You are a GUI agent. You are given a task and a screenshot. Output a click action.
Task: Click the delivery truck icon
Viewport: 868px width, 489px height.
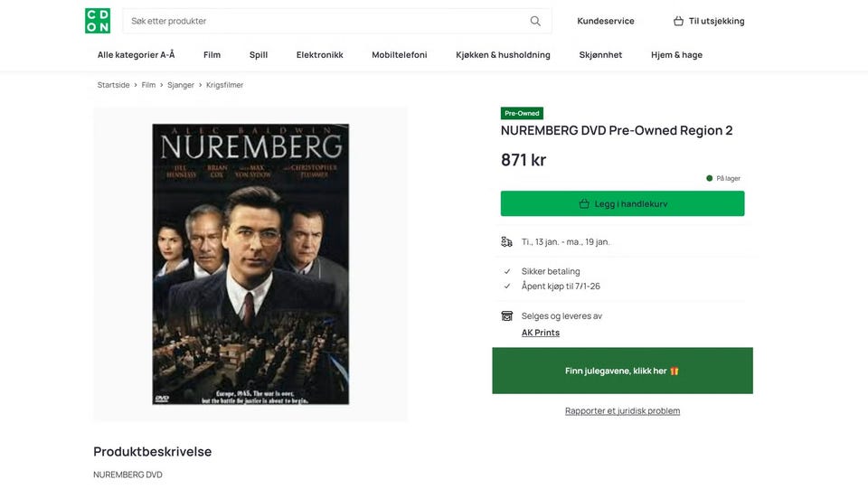click(506, 241)
